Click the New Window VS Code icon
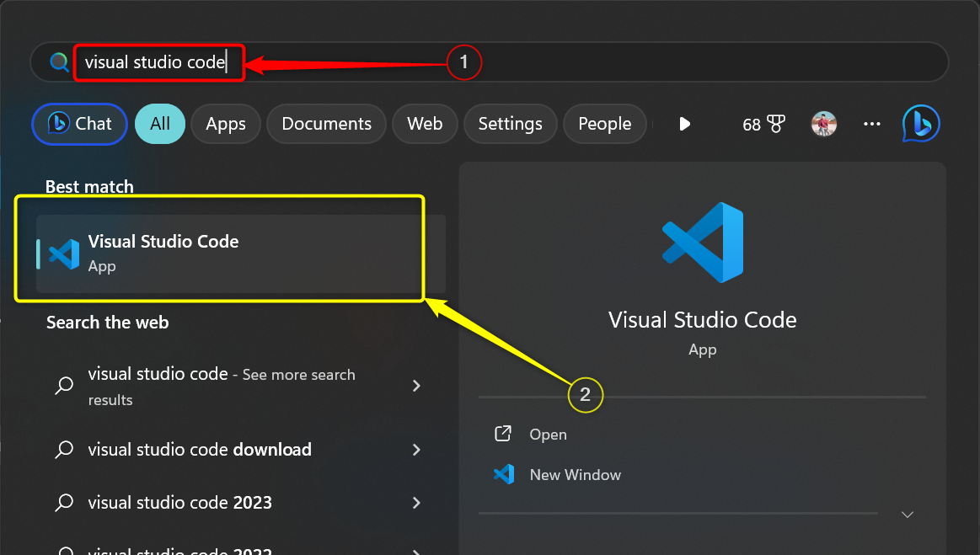The image size is (980, 555). 504,475
